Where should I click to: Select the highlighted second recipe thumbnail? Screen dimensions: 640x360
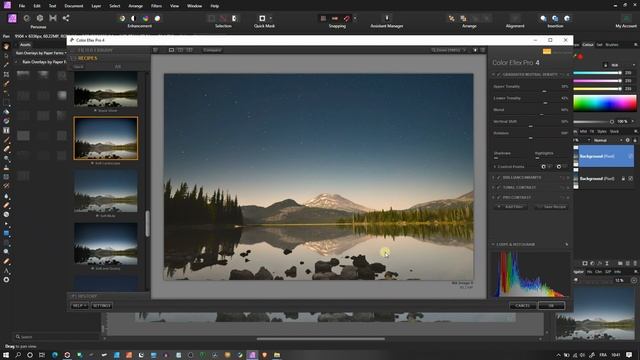click(106, 138)
